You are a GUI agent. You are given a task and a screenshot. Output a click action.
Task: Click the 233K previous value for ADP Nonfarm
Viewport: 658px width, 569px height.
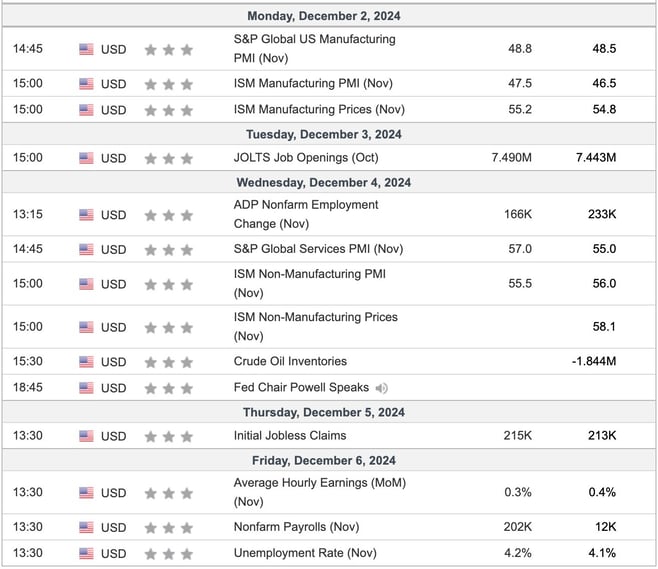point(602,214)
